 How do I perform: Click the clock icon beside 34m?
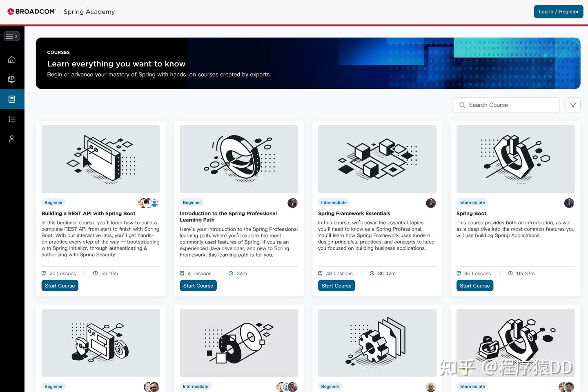231,273
